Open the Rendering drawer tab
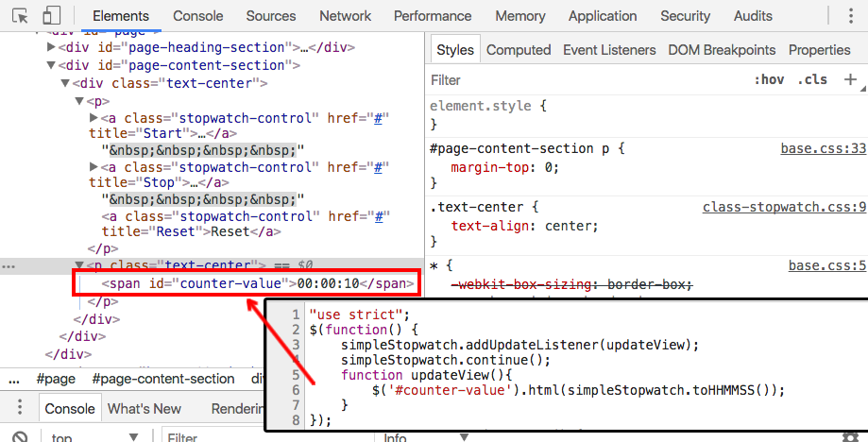The image size is (868, 442). coord(239,409)
